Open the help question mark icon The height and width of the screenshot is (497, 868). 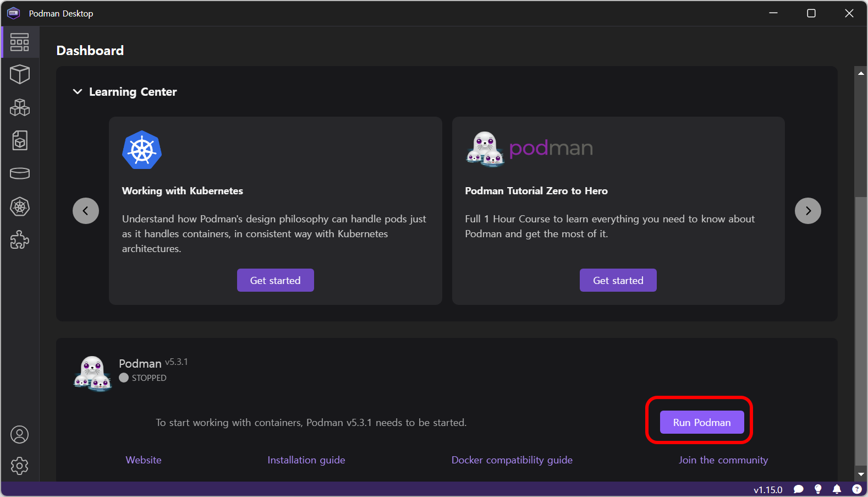[856, 489]
